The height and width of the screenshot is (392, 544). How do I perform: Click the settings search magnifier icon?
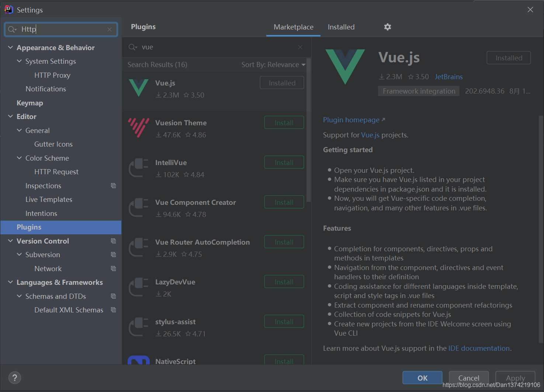[x=12, y=29]
